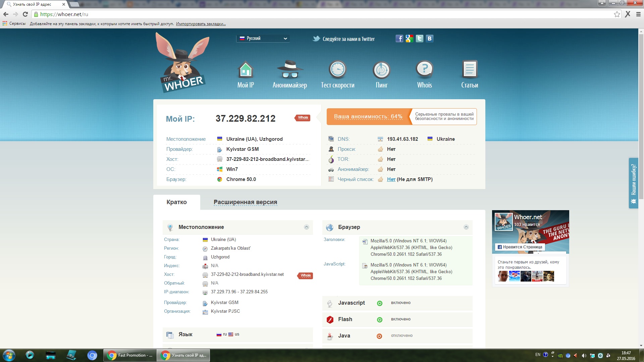Viewport: 644px width, 362px height.
Task: Click the EN language indicator in tray
Action: tap(538, 355)
